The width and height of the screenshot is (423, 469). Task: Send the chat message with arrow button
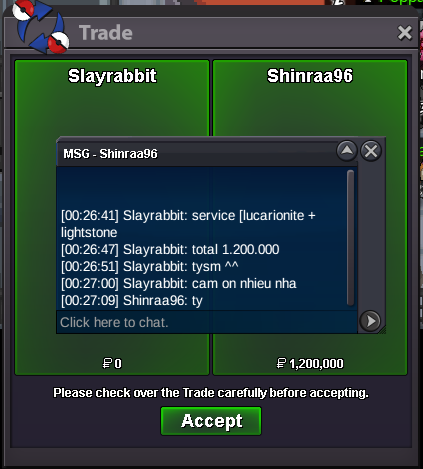pyautogui.click(x=370, y=321)
